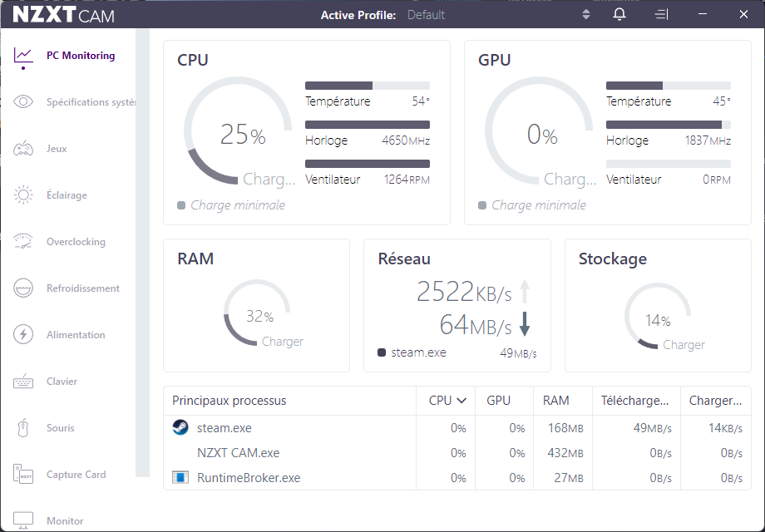Open the Spécifications système section
765x532 pixels.
(x=90, y=102)
